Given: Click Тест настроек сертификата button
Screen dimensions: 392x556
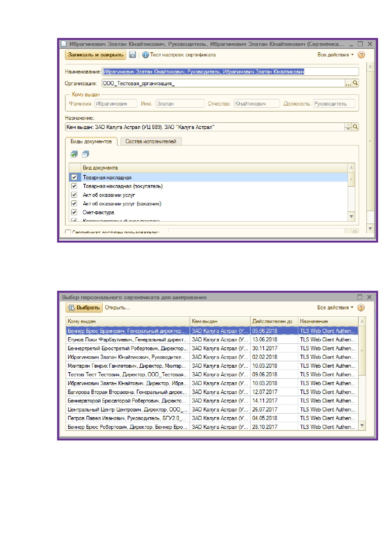Looking at the screenshot, I should tap(179, 55).
